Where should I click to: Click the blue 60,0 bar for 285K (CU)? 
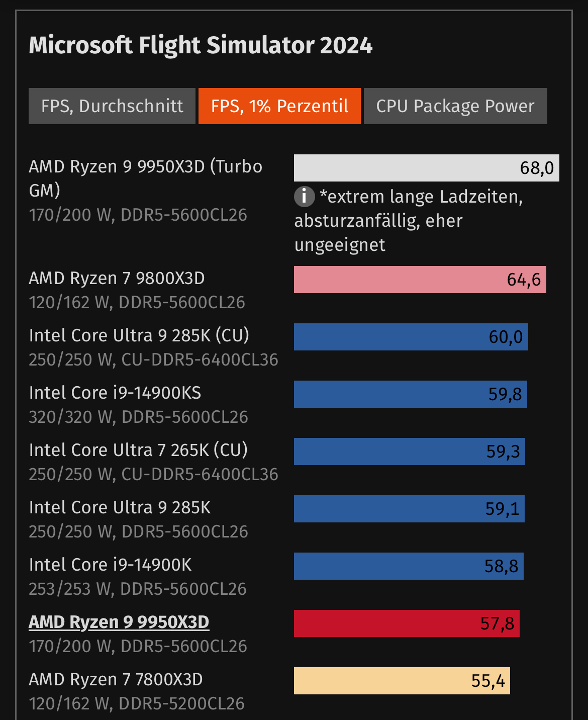click(x=411, y=337)
